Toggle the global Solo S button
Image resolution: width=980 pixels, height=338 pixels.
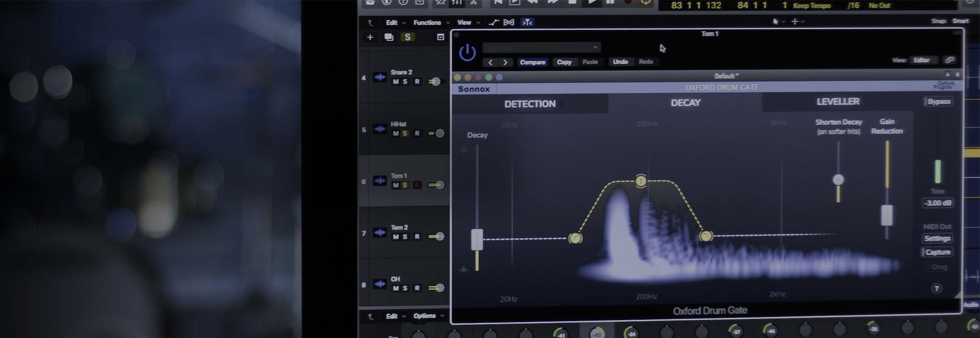407,37
